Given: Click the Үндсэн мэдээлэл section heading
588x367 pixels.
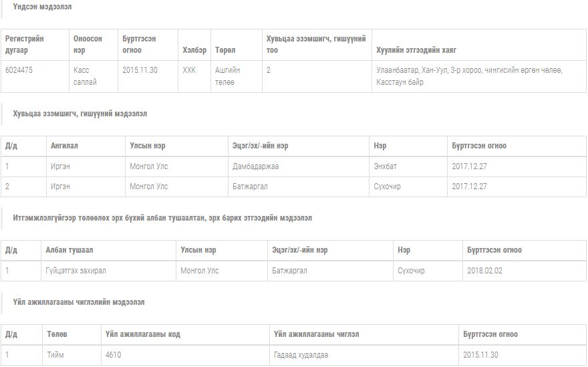Looking at the screenshot, I should coord(42,7).
